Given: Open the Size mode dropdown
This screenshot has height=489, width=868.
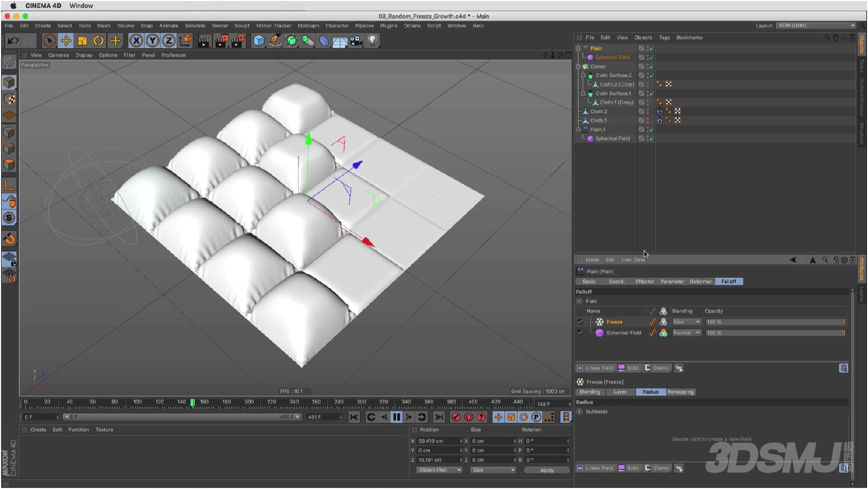Looking at the screenshot, I should pos(493,470).
